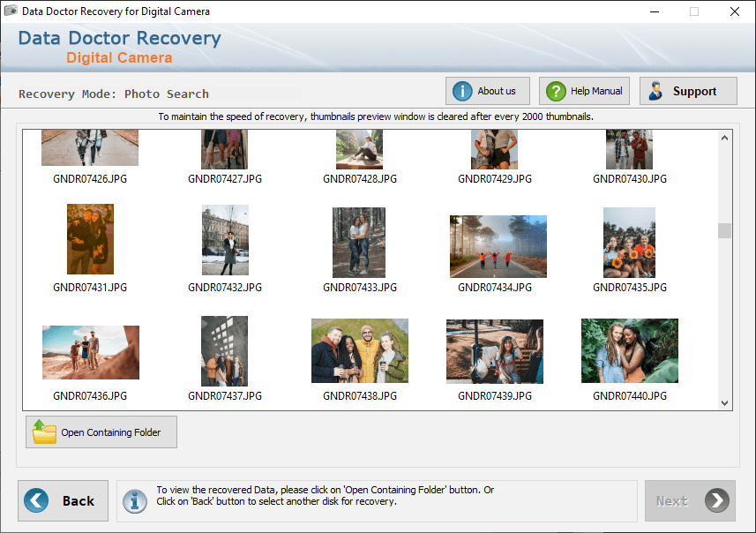This screenshot has height=533, width=756.
Task: Select thumbnail of GNDR07437.JPG
Action: pyautogui.click(x=224, y=351)
